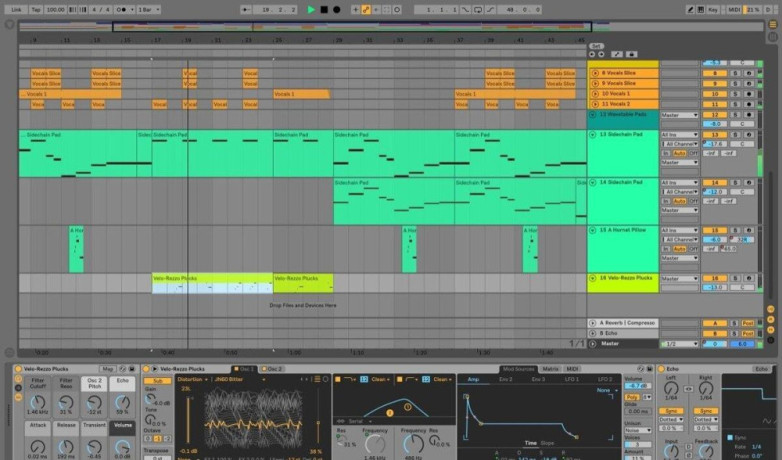Click track 16 volume field -13.0
Viewport: 782px width, 460px height.
pos(714,287)
